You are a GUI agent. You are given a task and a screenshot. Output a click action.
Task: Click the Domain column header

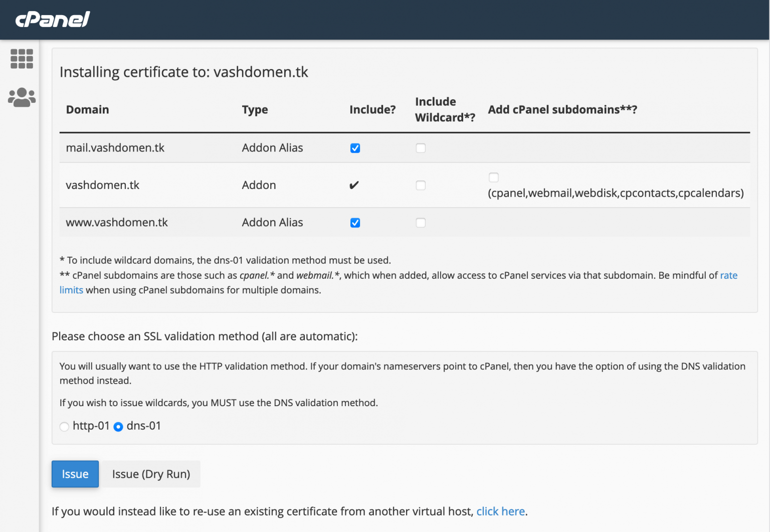pyautogui.click(x=87, y=109)
